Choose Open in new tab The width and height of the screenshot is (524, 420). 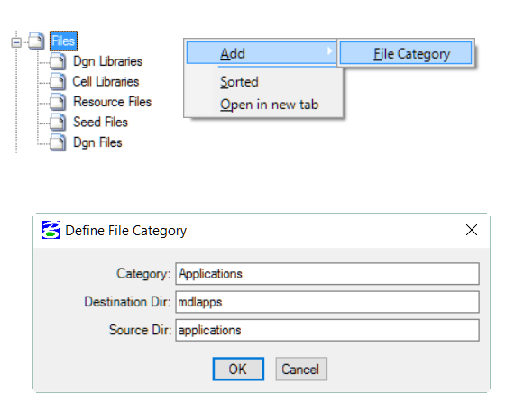coord(270,105)
